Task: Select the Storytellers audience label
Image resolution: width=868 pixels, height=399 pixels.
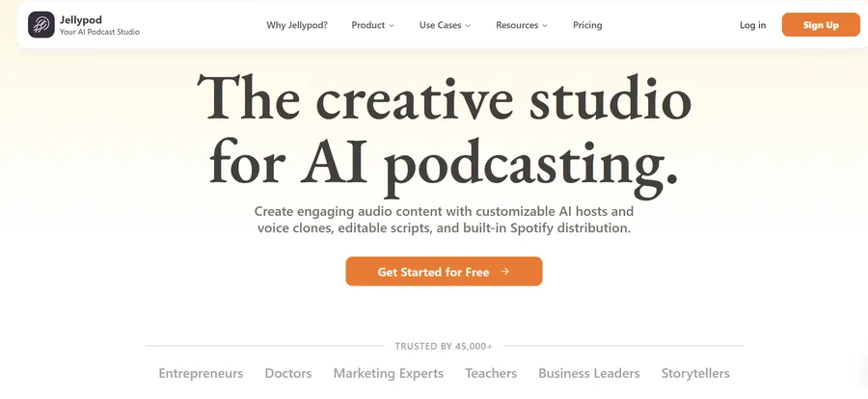Action: [x=695, y=373]
